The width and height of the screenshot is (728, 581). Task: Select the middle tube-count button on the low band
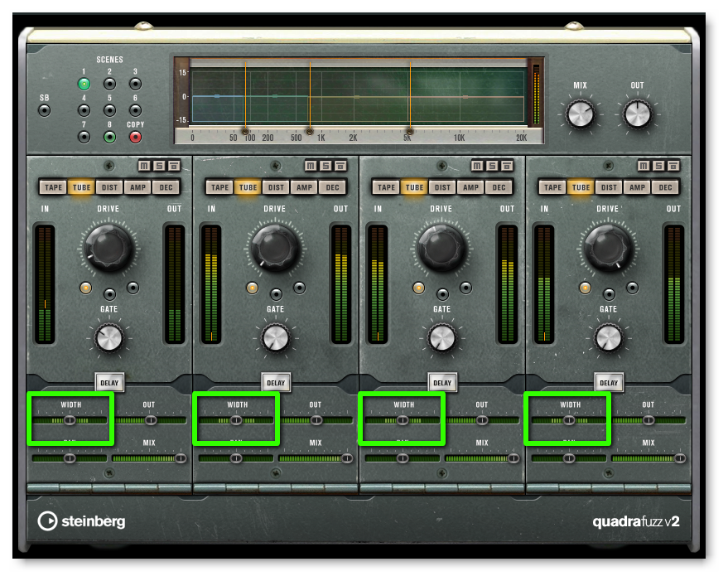[x=109, y=294]
